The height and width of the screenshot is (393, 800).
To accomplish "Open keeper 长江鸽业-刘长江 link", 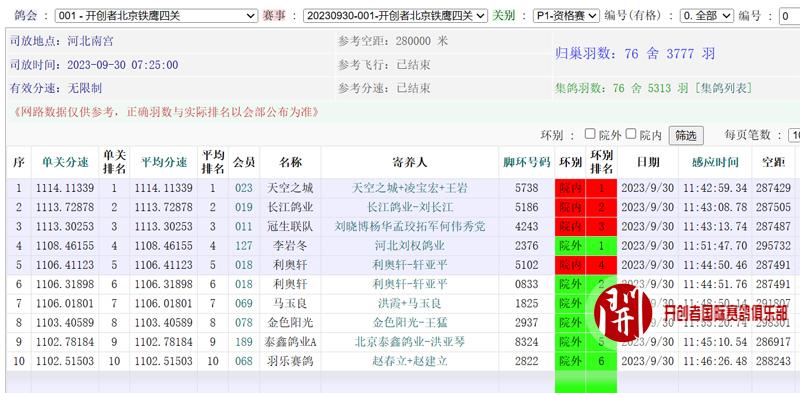I will (410, 208).
